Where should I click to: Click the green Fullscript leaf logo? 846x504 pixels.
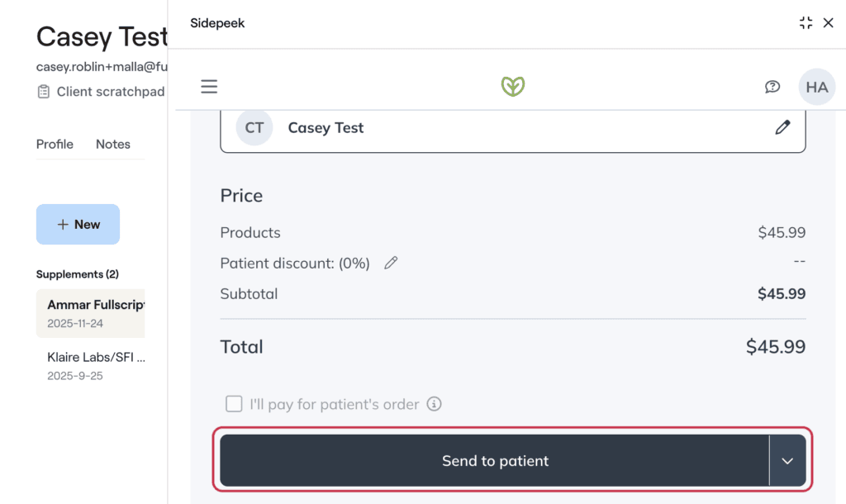pyautogui.click(x=512, y=86)
